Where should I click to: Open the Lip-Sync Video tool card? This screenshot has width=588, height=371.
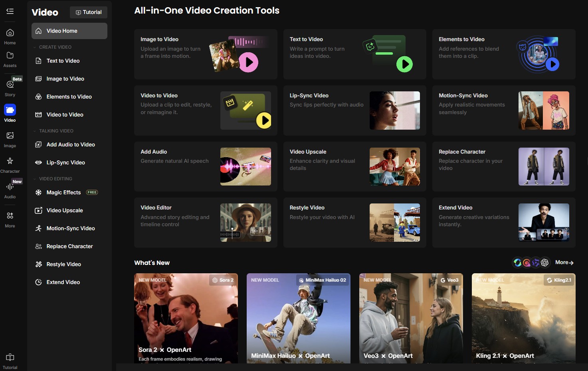tap(354, 111)
